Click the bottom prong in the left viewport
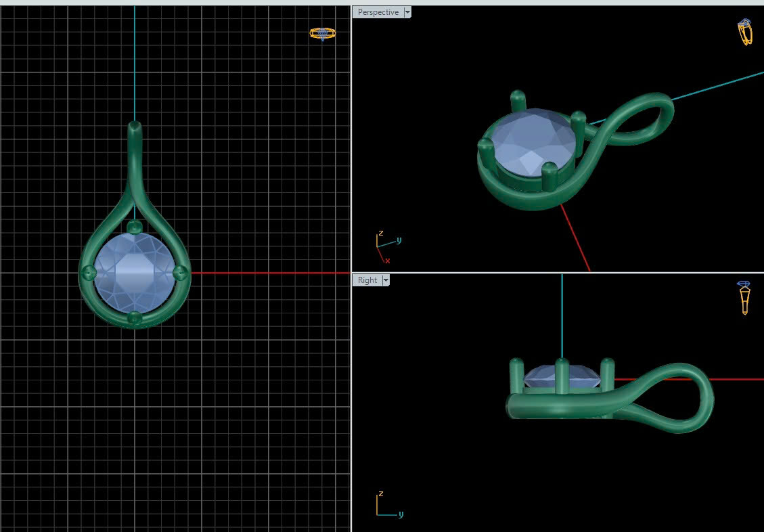Image resolution: width=764 pixels, height=532 pixels. (135, 317)
